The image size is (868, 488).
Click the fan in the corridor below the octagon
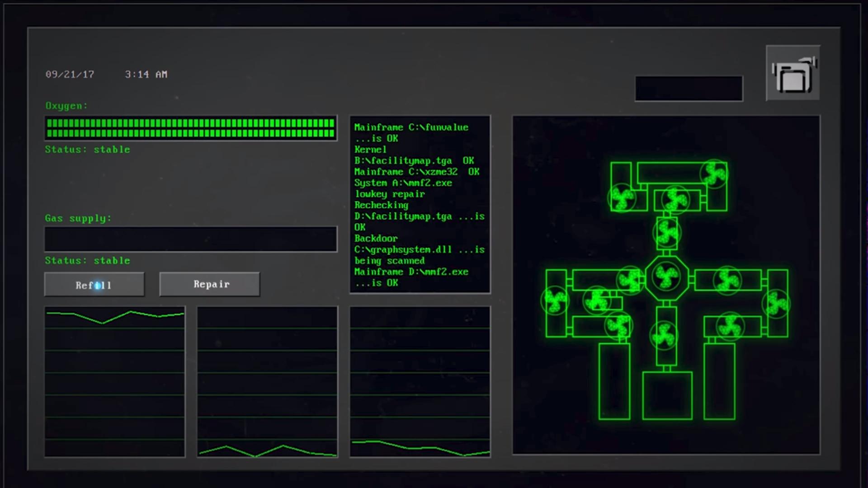[x=664, y=336]
